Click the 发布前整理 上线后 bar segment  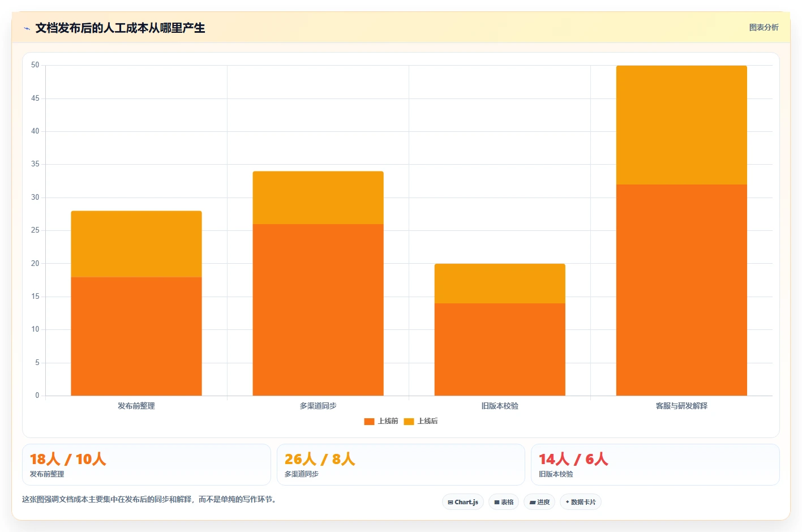coord(136,244)
